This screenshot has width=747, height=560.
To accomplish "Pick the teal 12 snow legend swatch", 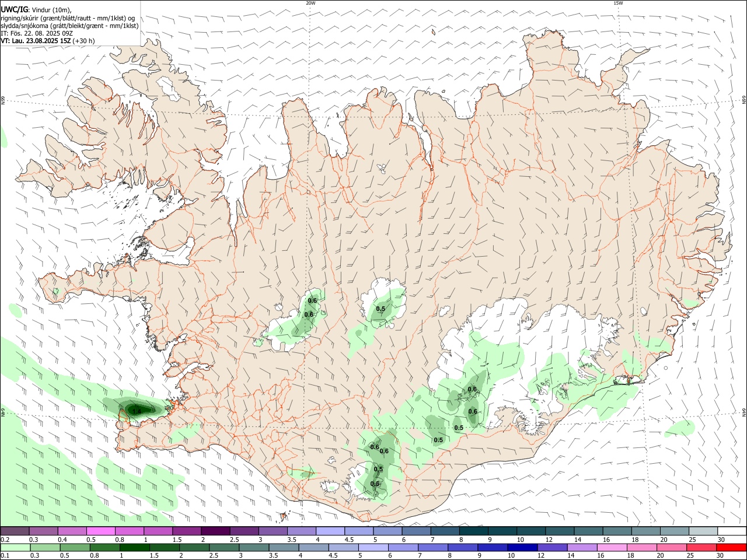I will pyautogui.click(x=560, y=531).
